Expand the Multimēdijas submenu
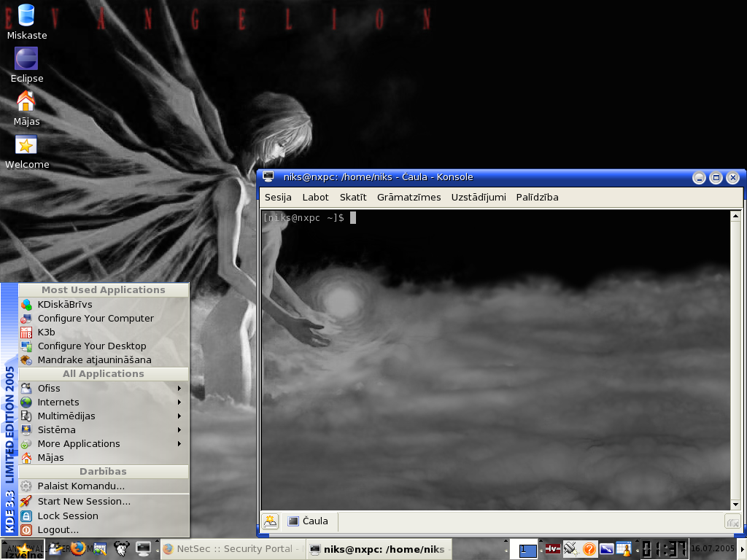This screenshot has width=747, height=560. coord(104,416)
